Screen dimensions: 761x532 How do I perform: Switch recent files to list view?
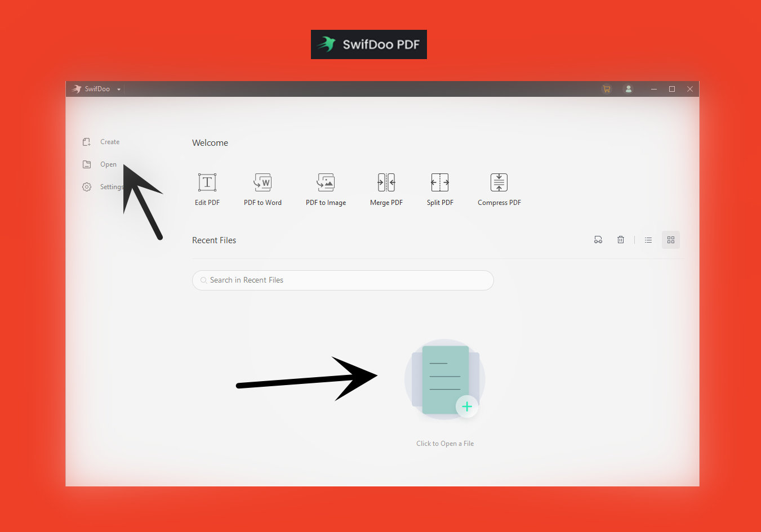pyautogui.click(x=648, y=240)
